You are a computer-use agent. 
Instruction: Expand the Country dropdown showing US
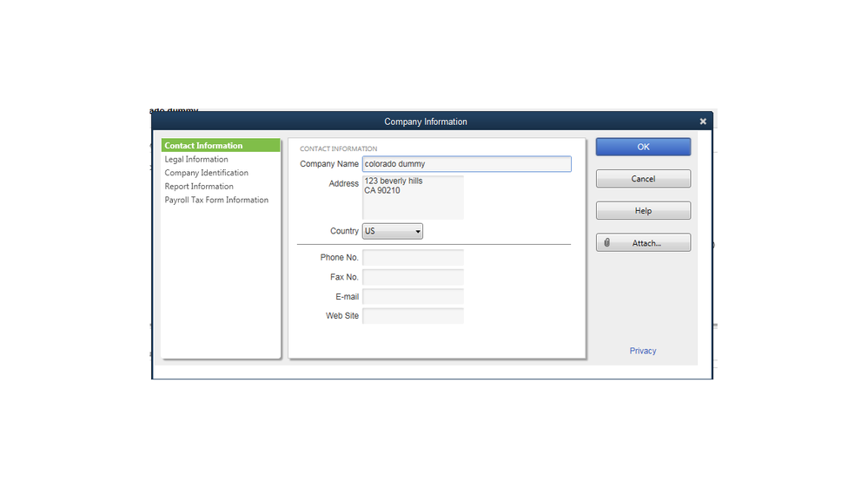pyautogui.click(x=392, y=231)
